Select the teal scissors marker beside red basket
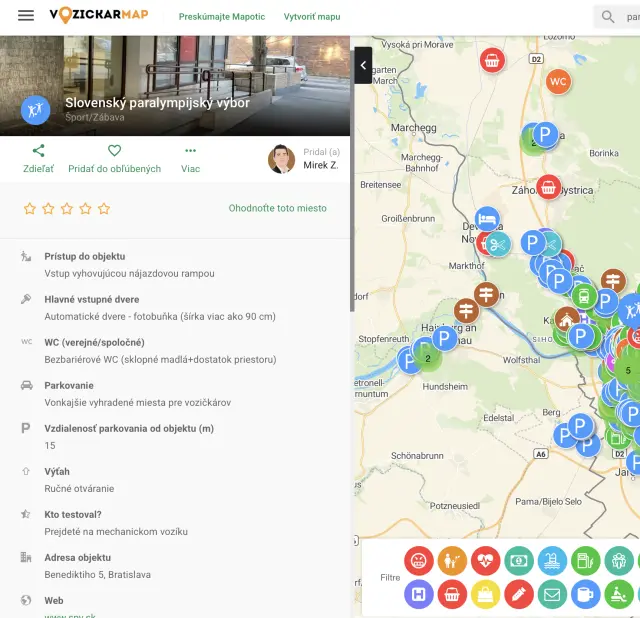Screen dimensions: 640x618 (498, 245)
